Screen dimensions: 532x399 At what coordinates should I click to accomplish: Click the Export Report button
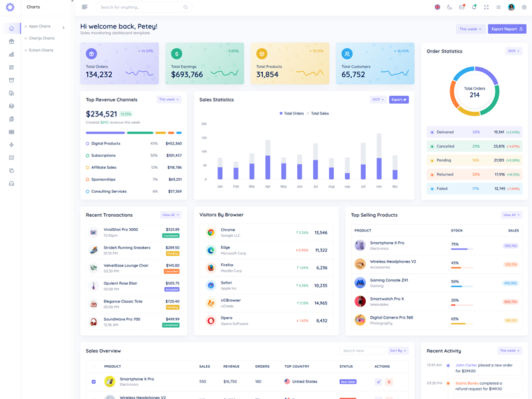pyautogui.click(x=507, y=29)
